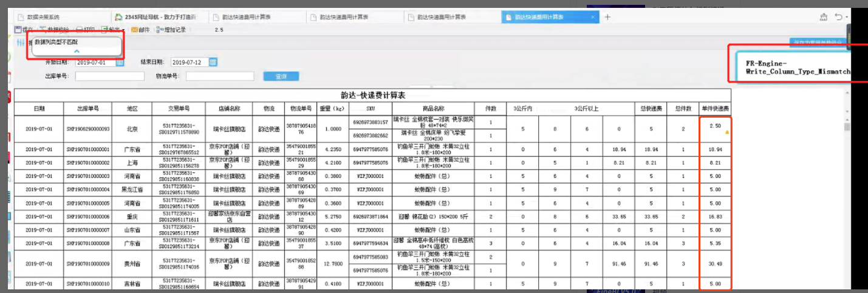The width and height of the screenshot is (868, 293).
Task: Click the 重庆 region cell
Action: 132,216
